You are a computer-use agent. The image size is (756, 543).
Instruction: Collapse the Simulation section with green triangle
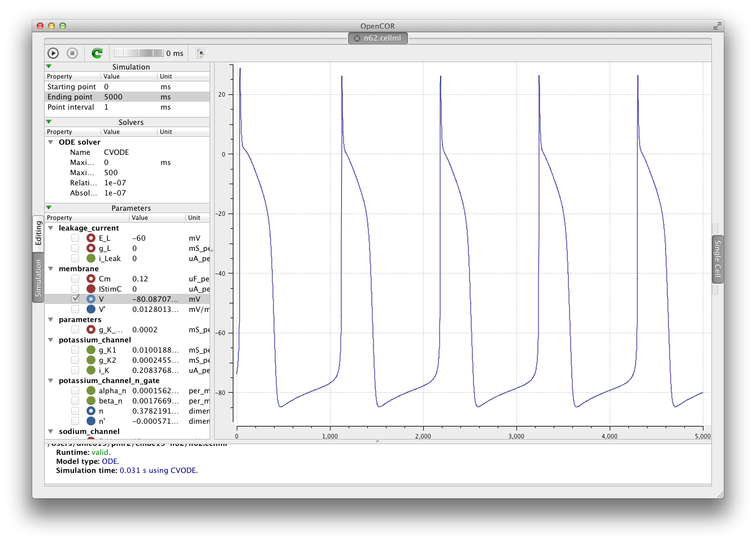49,67
